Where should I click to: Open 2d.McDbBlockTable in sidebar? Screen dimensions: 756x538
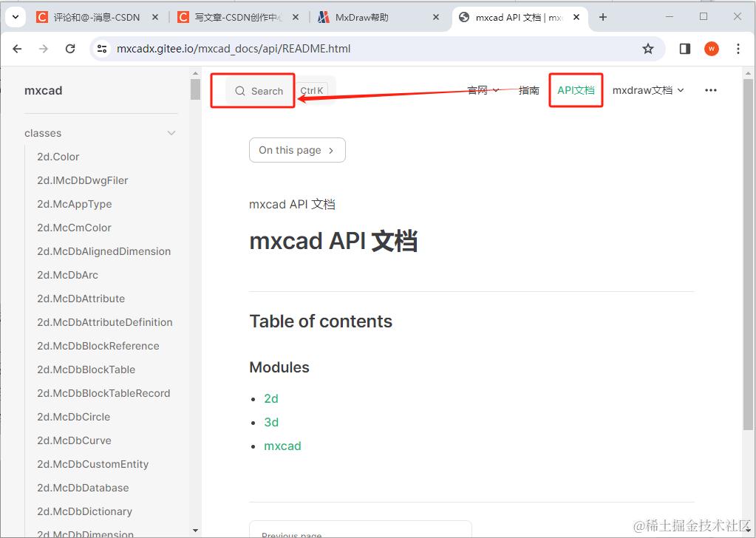(86, 370)
